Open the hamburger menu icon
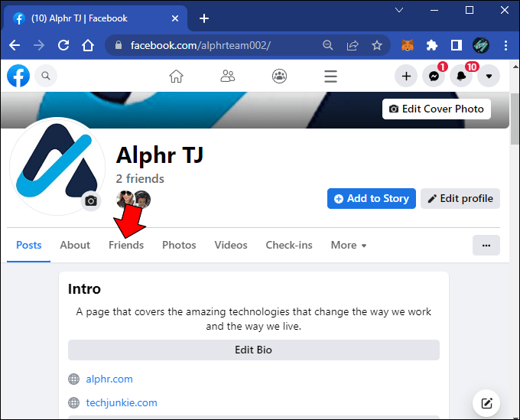This screenshot has height=420, width=520. (x=330, y=77)
